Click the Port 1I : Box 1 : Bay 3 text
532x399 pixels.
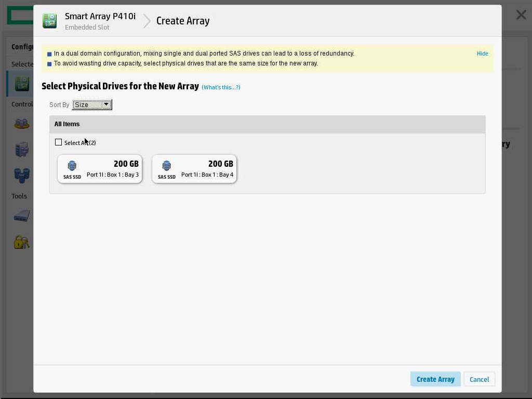tap(113, 175)
